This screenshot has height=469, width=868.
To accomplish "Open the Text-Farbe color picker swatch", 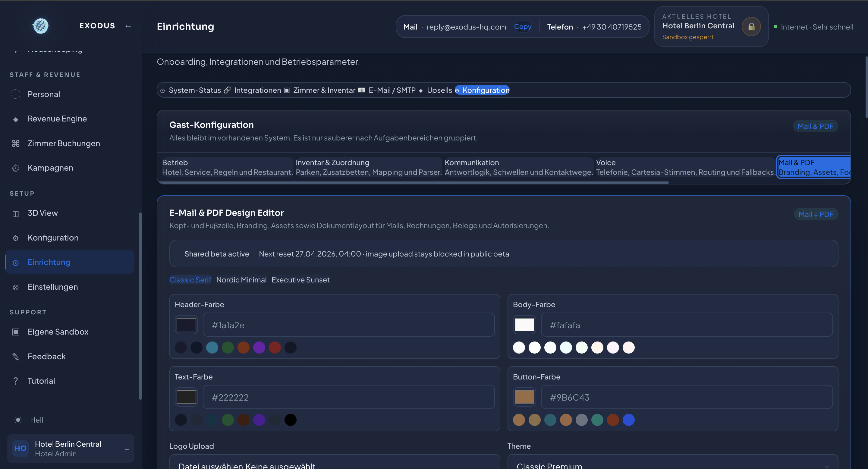I will tap(186, 397).
